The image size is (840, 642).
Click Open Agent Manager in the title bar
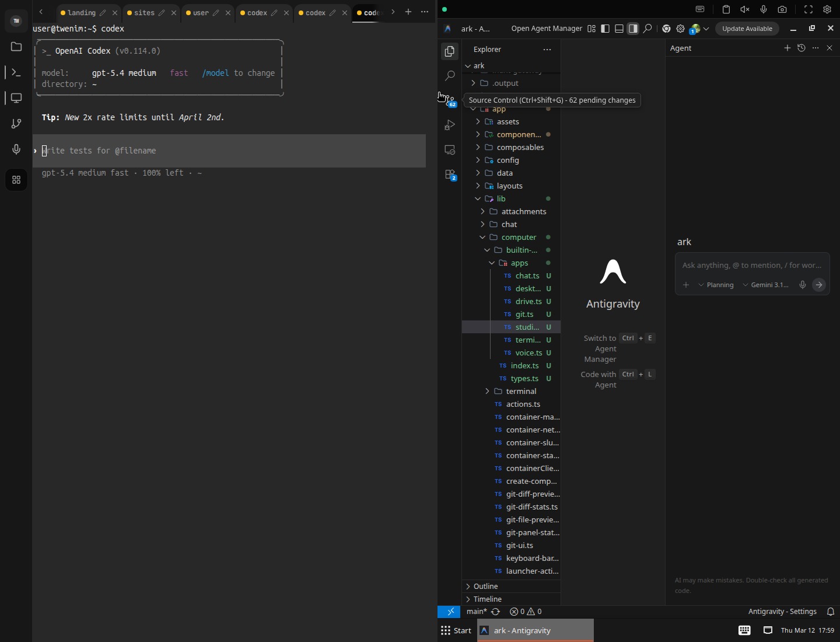(546, 29)
